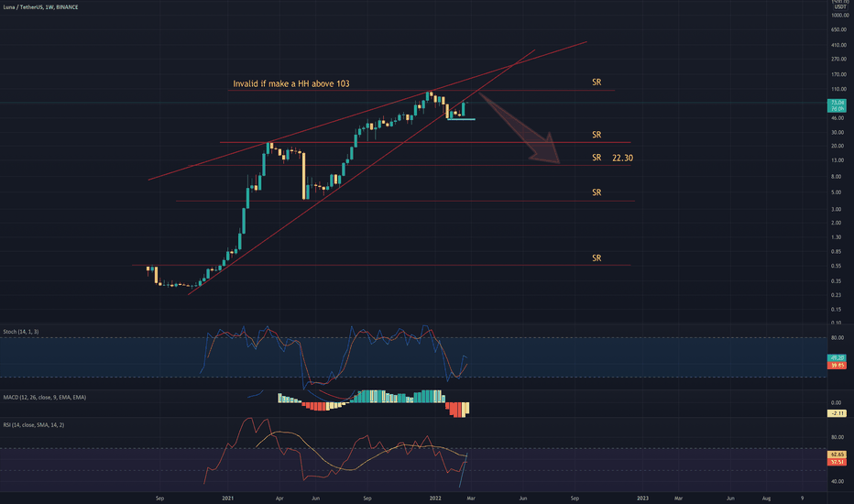
Task: Click the RSI (14, close, SMA, 14, 2) label
Action: point(34,424)
